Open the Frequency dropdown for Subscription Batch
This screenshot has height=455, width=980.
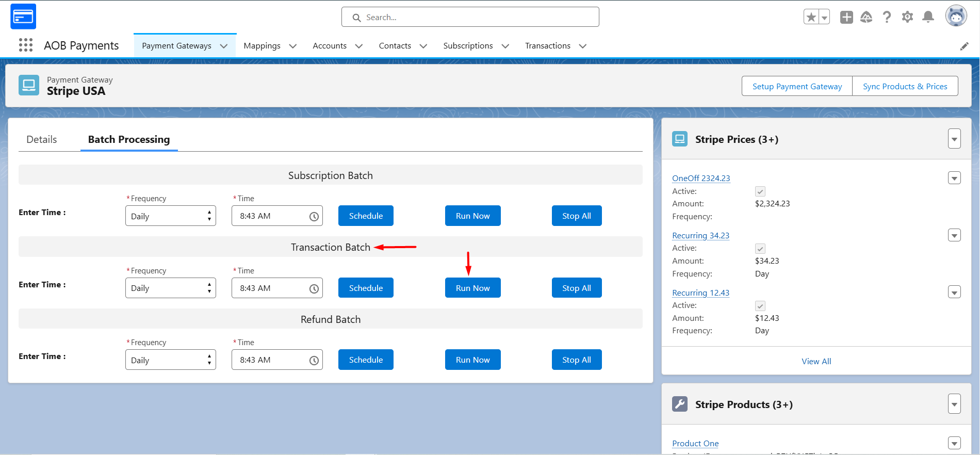click(171, 216)
